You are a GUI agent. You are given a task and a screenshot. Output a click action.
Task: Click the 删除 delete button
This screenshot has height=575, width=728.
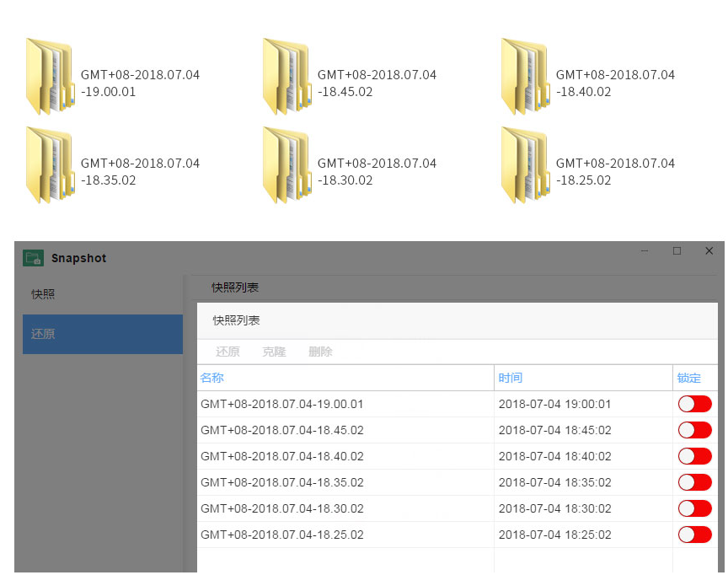[x=320, y=352]
